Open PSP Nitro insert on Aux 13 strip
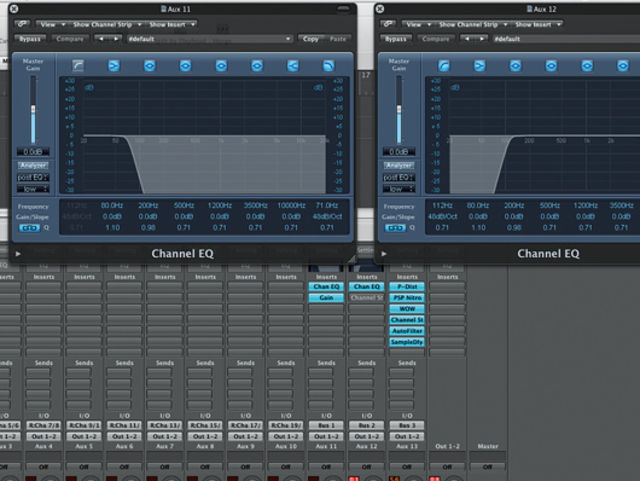640x481 pixels. click(x=407, y=298)
